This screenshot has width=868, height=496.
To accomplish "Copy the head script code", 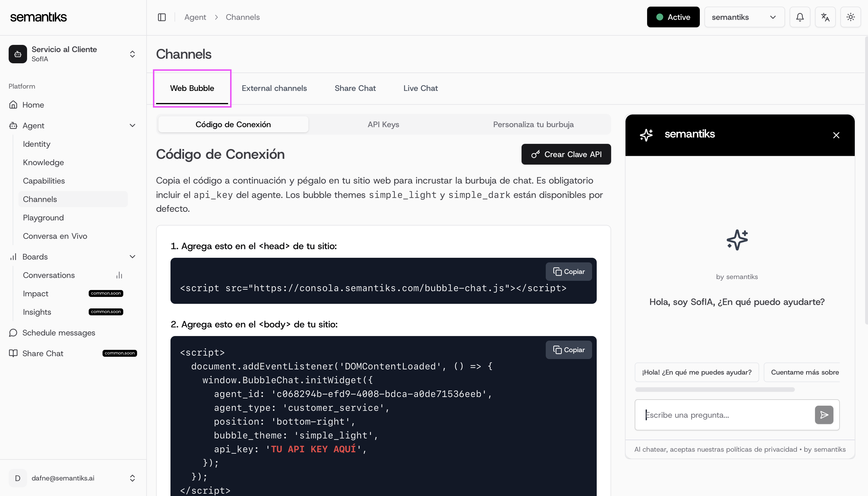I will click(568, 272).
